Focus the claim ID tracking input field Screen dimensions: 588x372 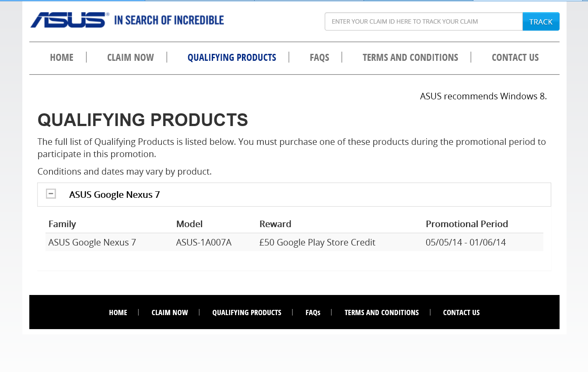(x=423, y=21)
